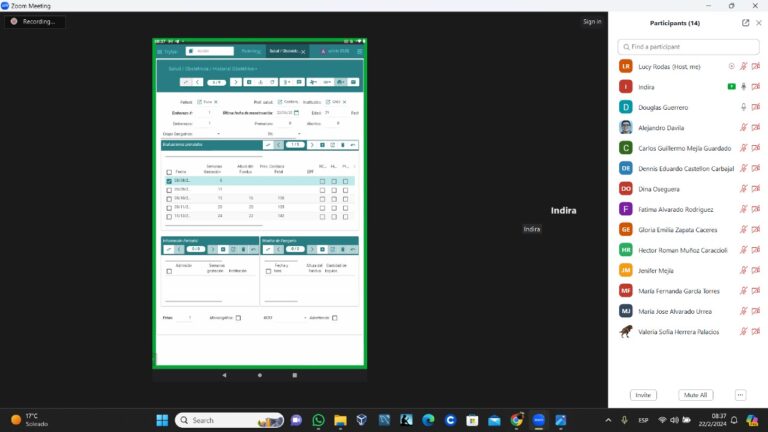Tap Android recents button on shared screen
Viewport: 768px width, 432px height.
[294, 375]
